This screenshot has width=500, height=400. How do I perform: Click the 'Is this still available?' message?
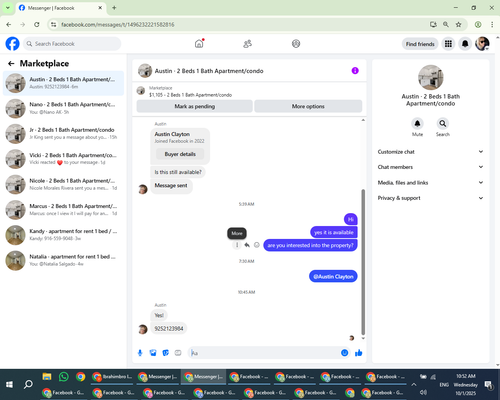click(x=178, y=172)
